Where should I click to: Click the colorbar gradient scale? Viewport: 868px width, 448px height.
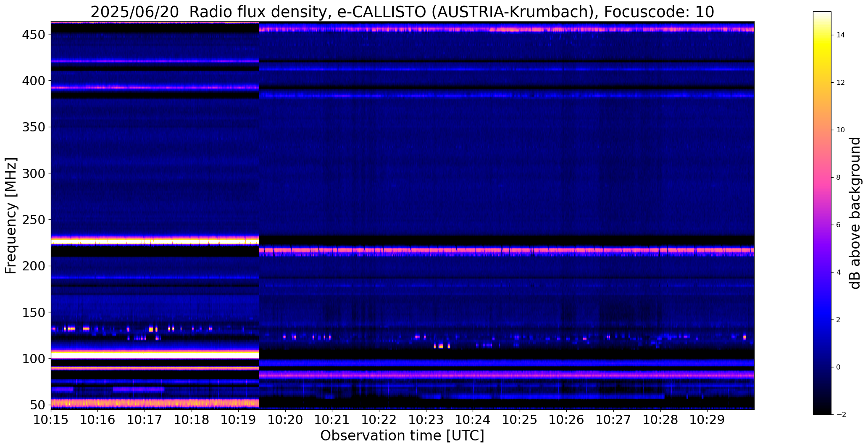coord(822,213)
